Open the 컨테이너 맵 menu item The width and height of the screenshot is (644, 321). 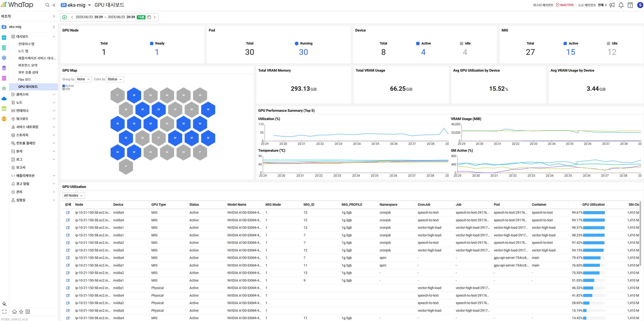click(x=26, y=44)
